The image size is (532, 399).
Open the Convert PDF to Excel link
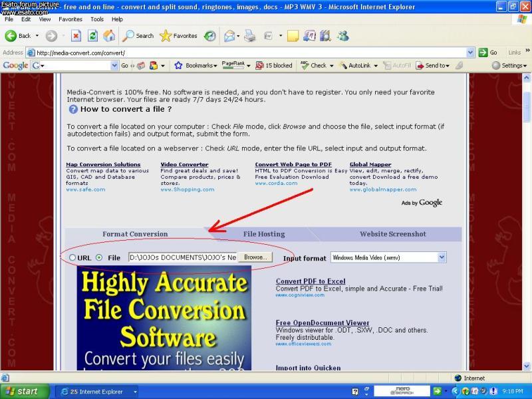coord(311,281)
